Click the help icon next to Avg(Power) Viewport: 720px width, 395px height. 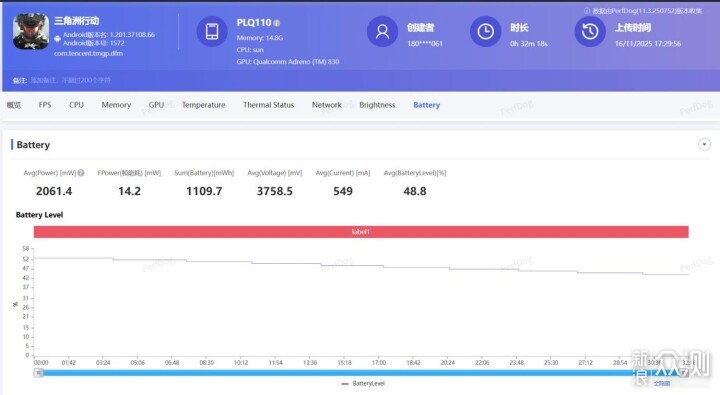(81, 173)
